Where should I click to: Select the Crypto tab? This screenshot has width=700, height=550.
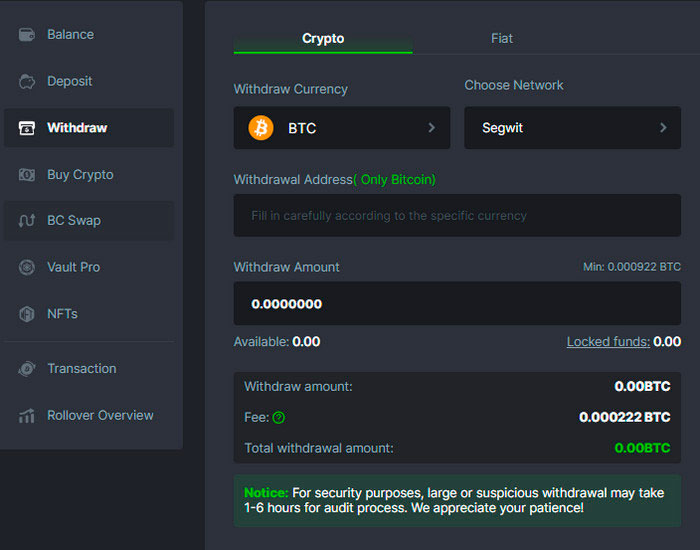coord(322,39)
